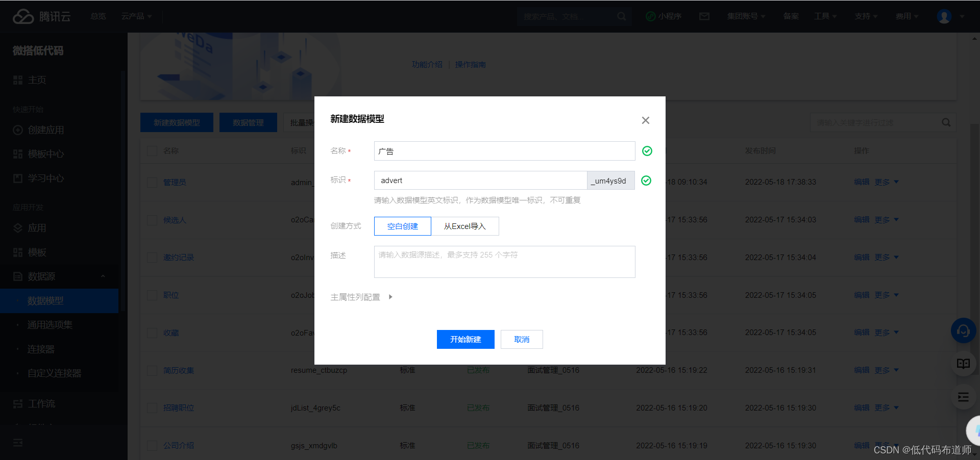The image size is (980, 460).
Task: Select the 公司介绍 row checkbox
Action: click(x=152, y=445)
